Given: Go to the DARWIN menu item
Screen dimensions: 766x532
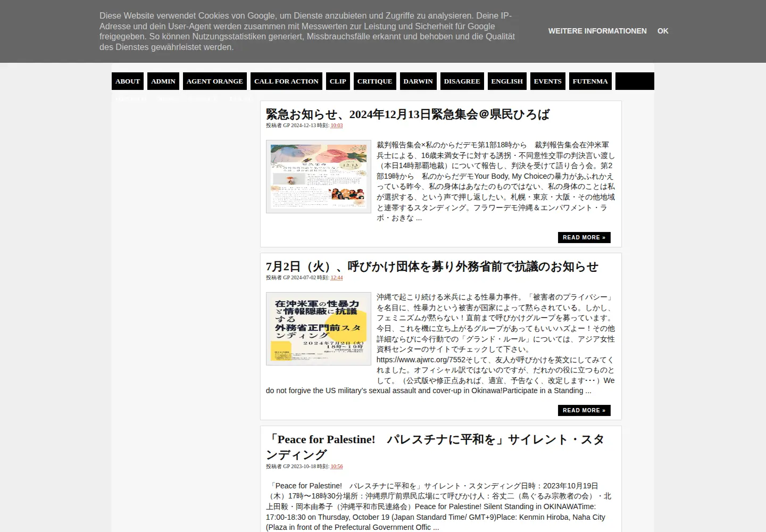Looking at the screenshot, I should coord(418,81).
